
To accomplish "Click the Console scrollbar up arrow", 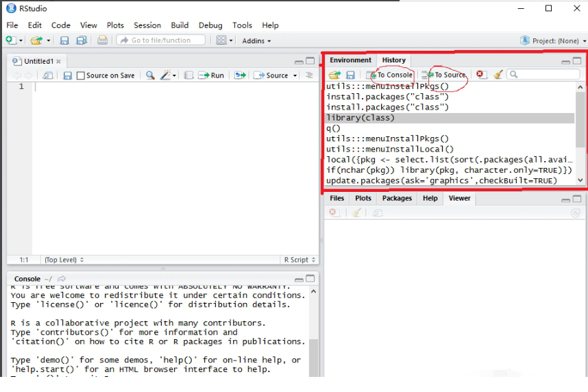I will point(313,291).
